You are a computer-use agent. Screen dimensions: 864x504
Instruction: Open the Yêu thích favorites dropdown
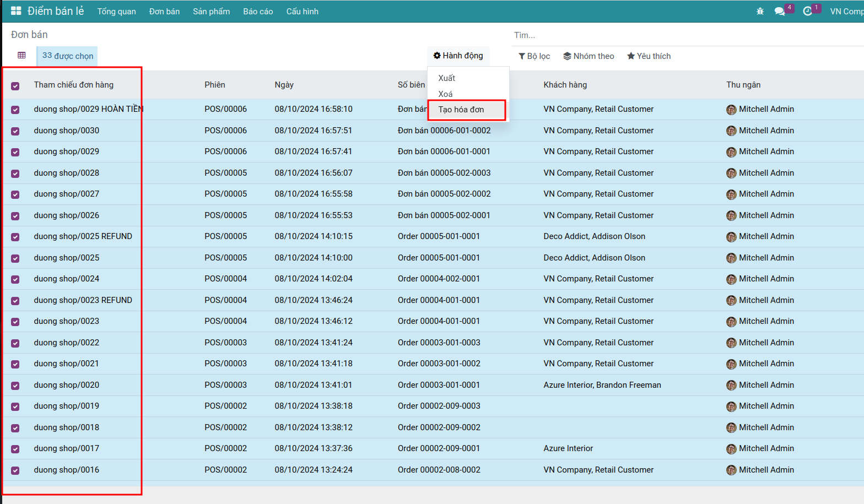649,56
